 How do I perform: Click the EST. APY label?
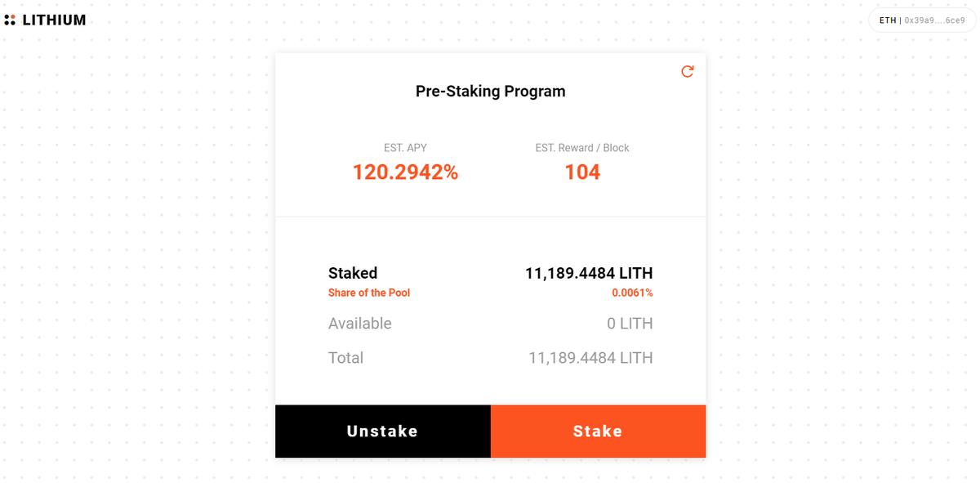405,148
